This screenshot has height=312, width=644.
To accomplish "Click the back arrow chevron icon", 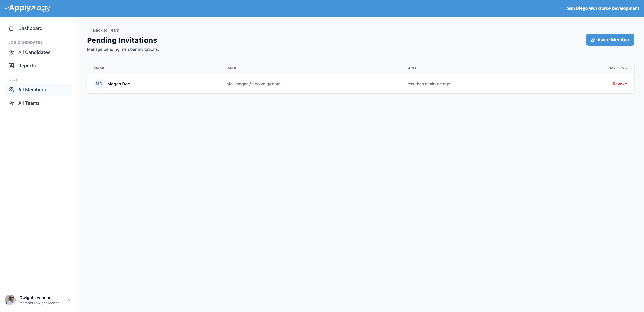I will [x=89, y=30].
